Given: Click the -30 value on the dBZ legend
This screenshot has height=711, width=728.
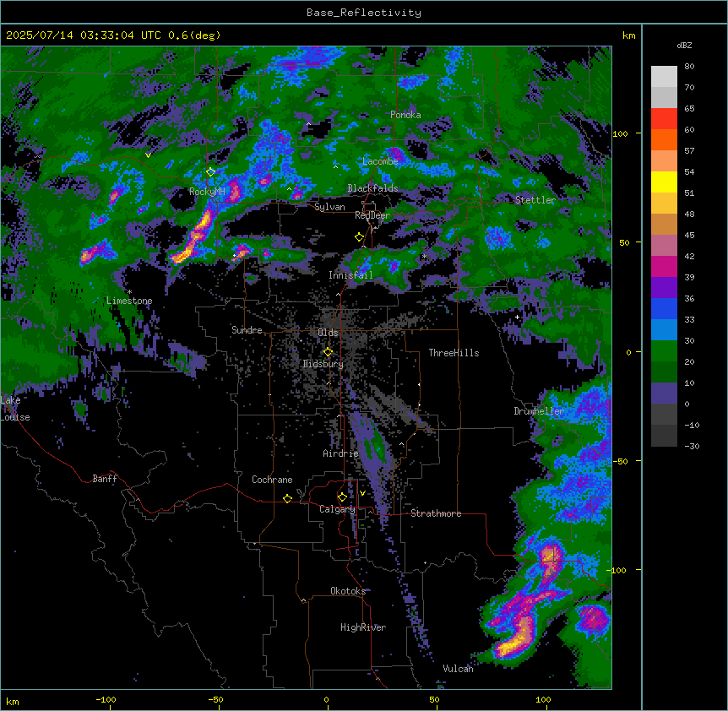Looking at the screenshot, I should click(692, 447).
